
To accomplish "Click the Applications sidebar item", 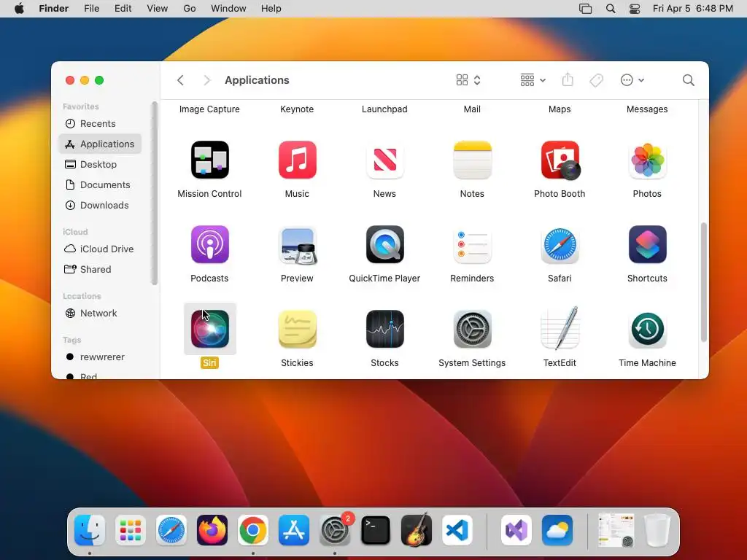I will coord(100,144).
